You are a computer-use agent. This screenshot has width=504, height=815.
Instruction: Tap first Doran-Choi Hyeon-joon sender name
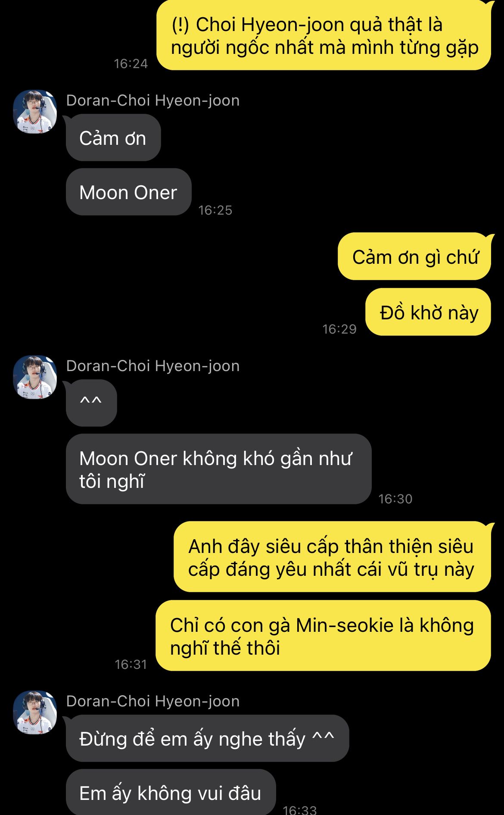[153, 100]
